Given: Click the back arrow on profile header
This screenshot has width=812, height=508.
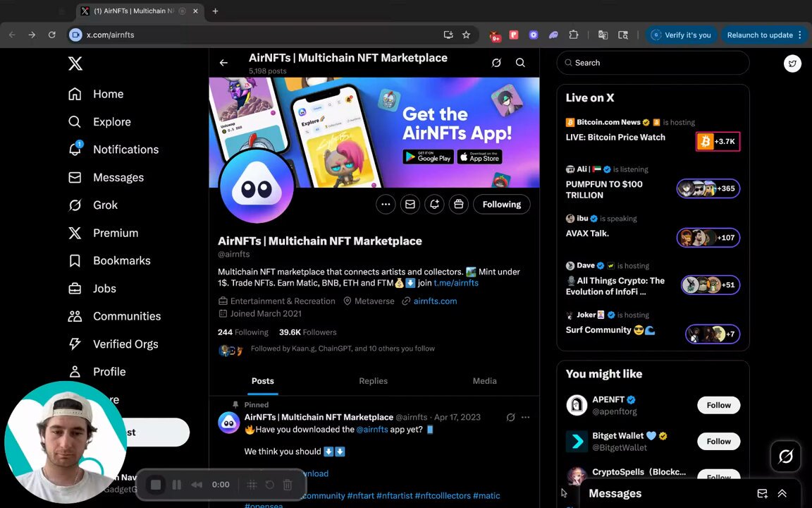Looking at the screenshot, I should (x=223, y=63).
